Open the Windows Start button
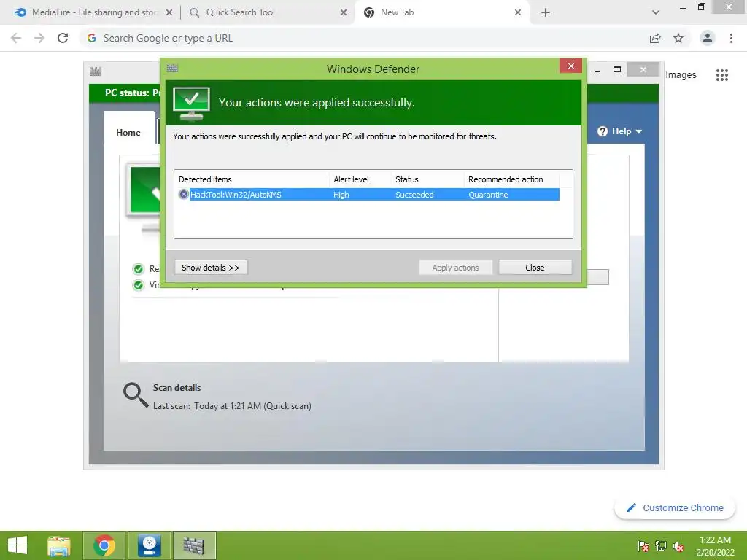747x560 pixels. [x=18, y=545]
